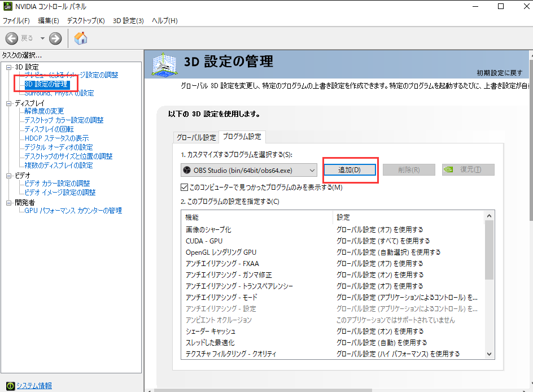Open 解像度の変更 in the tree
Viewport: 533px width, 392px height.
pyautogui.click(x=44, y=111)
